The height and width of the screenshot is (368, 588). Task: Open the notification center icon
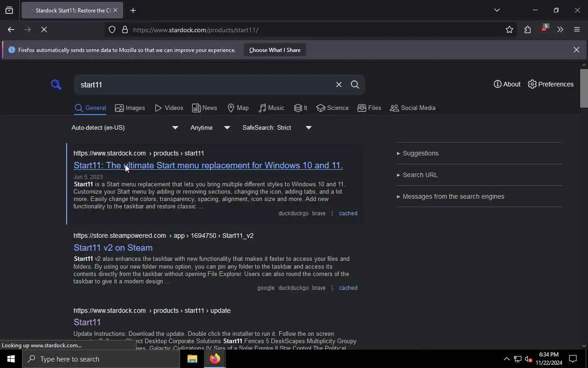pos(573,359)
